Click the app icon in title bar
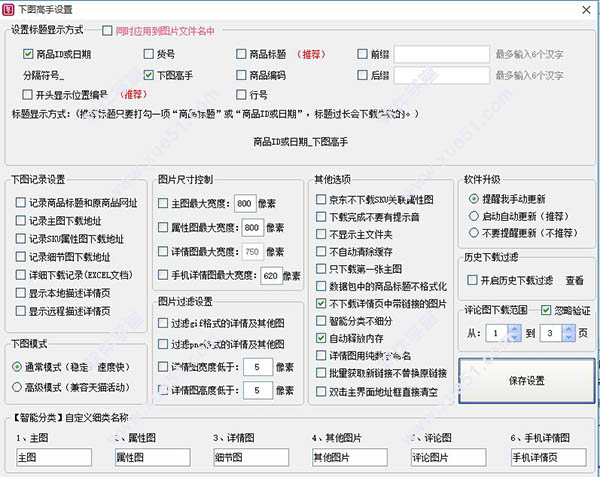The image size is (600, 477). click(10, 9)
